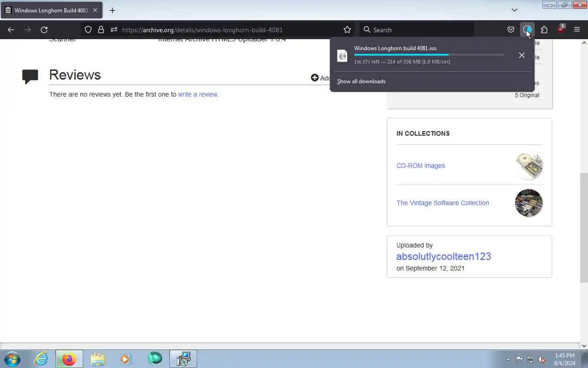Focus the Search box in toolbar
The image size is (588, 368).
tap(417, 30)
